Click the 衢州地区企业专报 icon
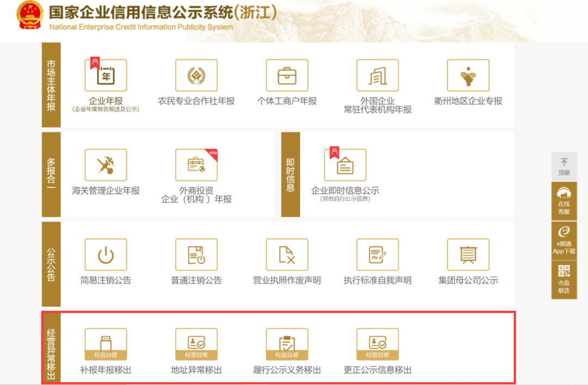The image size is (588, 385). (x=468, y=76)
